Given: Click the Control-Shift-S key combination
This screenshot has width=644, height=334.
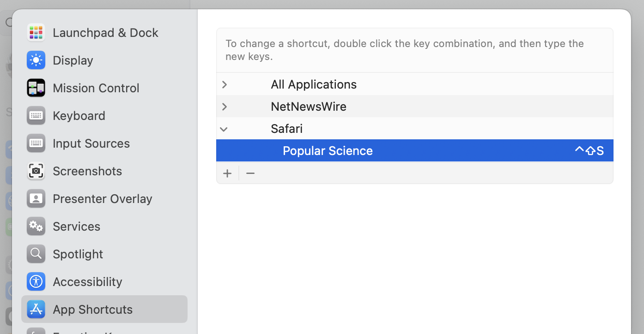Looking at the screenshot, I should click(x=589, y=151).
